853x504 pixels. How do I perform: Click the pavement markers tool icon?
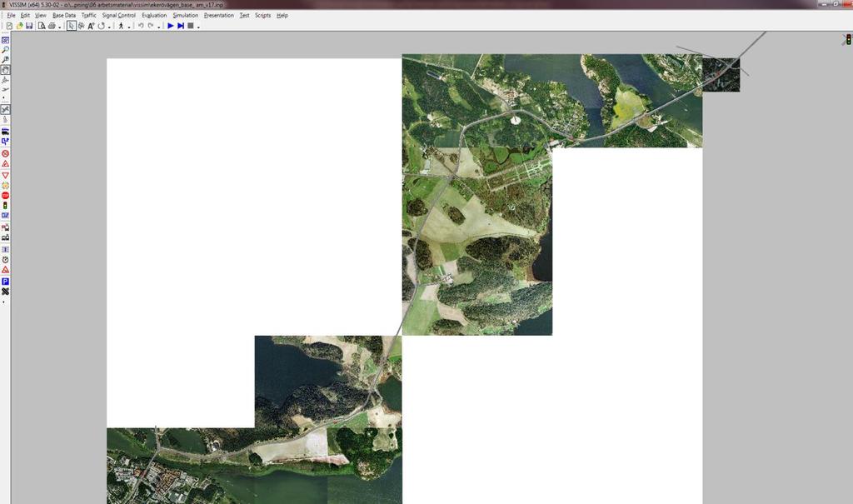pyautogui.click(x=6, y=120)
